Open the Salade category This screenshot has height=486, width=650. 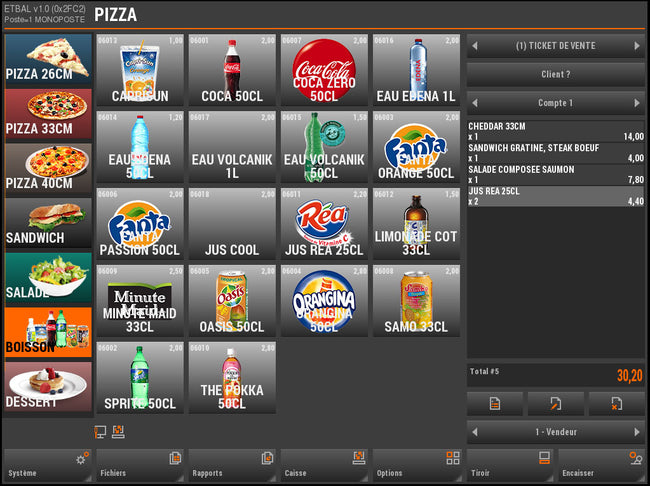48,277
